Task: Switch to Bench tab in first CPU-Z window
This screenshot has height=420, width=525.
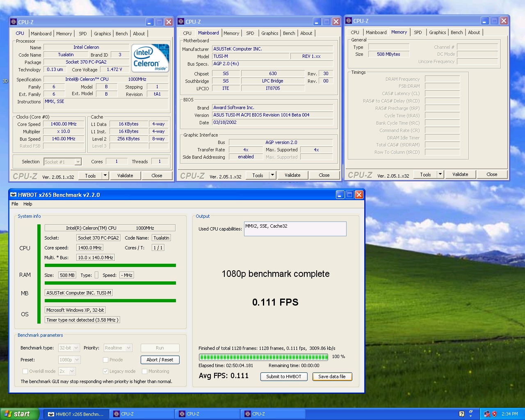Action: tap(121, 34)
